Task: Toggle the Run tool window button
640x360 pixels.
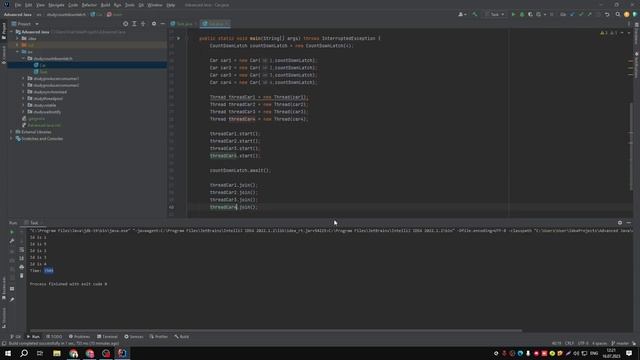Action: [x=33, y=337]
